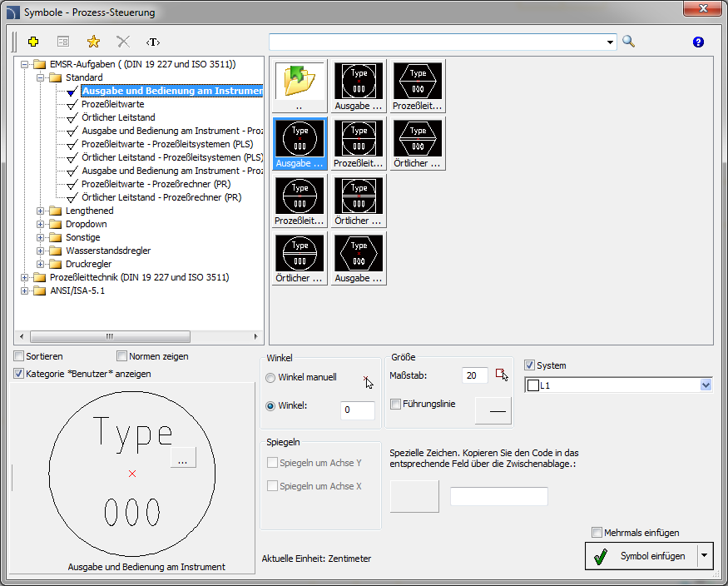Click the pick scale icon next to Maßstab
This screenshot has height=586, width=728.
coord(502,375)
